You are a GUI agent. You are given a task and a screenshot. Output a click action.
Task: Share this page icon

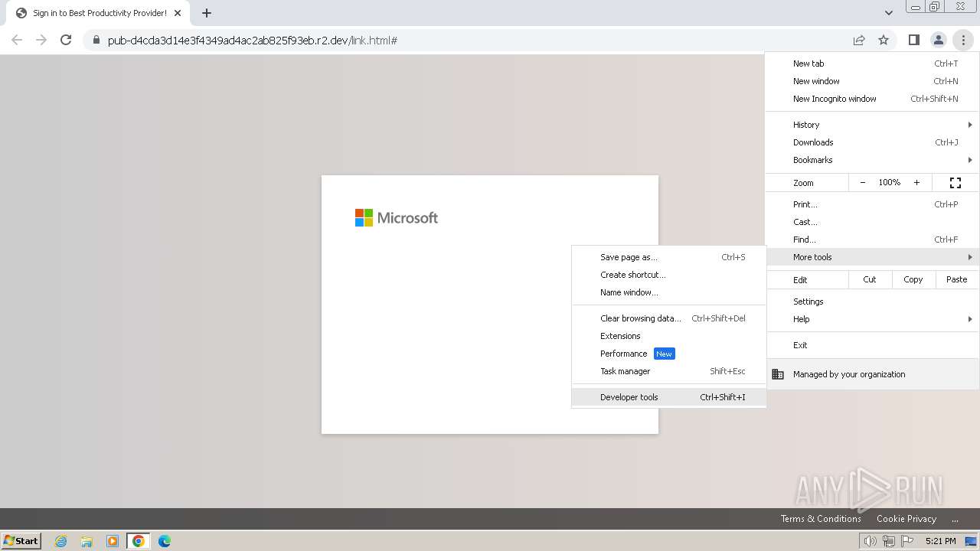click(859, 40)
